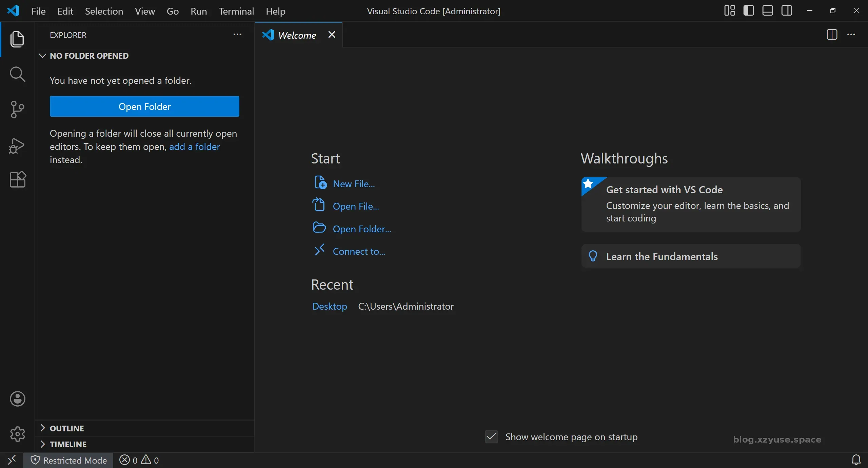
Task: Expand the TIMELINE section
Action: (68, 444)
